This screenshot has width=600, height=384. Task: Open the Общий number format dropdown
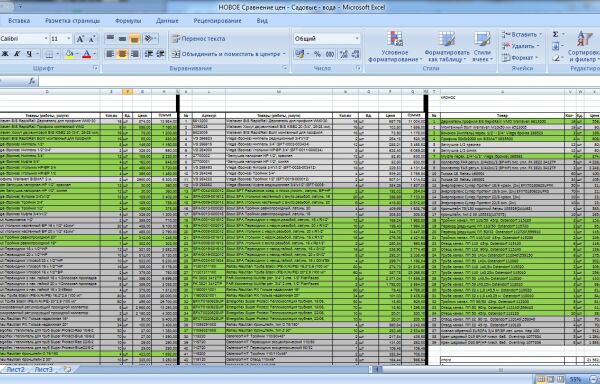(357, 39)
